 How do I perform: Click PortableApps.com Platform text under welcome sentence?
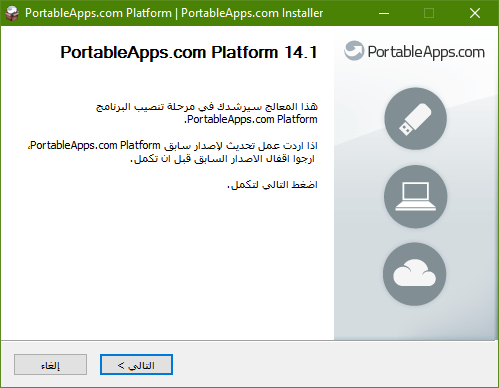[252, 119]
